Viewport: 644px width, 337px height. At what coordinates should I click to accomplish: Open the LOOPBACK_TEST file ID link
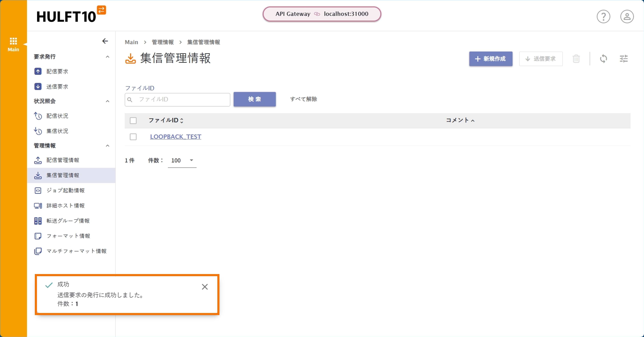click(x=175, y=137)
